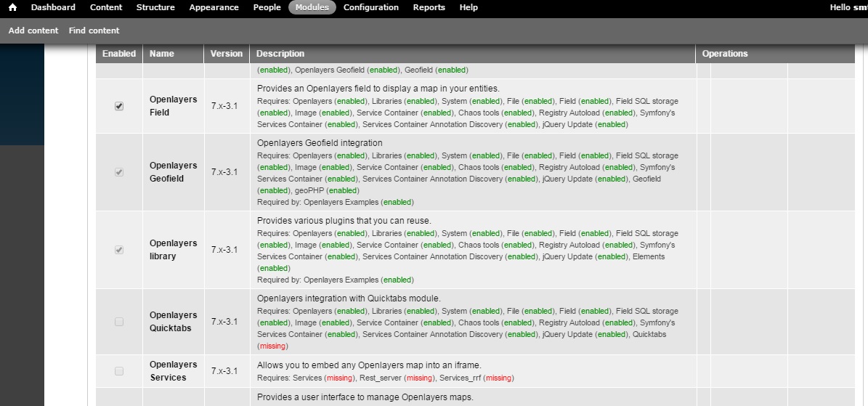Click version 7.x-3.1 in Openlayers library row

[x=224, y=250]
